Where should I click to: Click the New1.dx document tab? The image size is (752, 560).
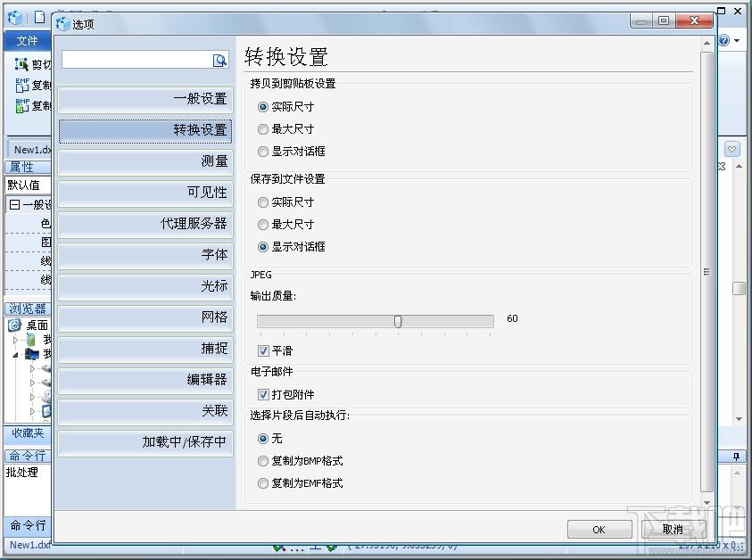click(x=30, y=150)
